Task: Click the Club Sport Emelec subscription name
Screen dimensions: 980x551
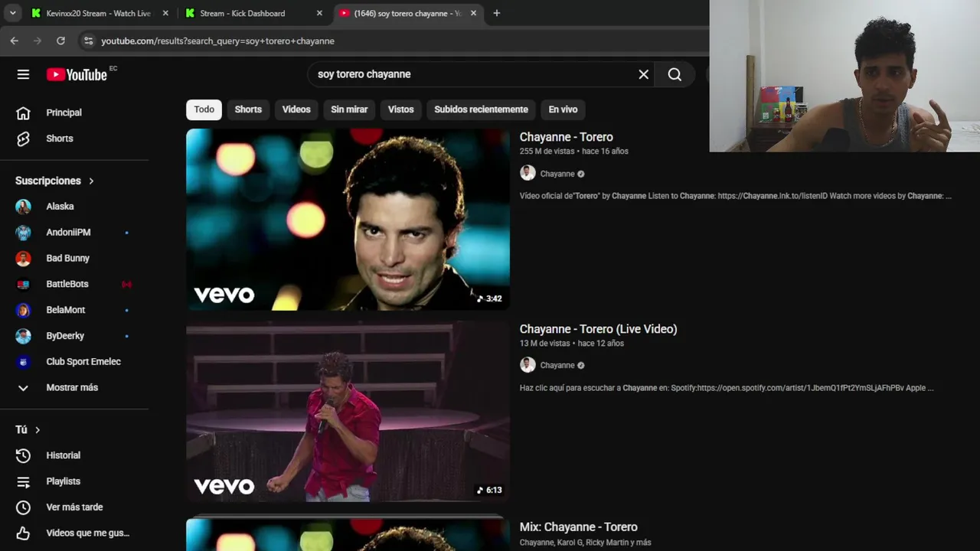Action: tap(83, 362)
